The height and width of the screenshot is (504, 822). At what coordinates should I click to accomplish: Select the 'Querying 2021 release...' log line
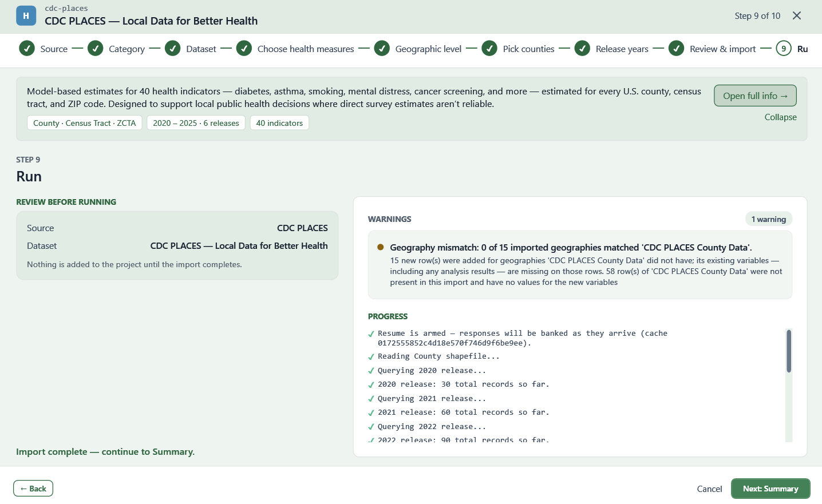(x=432, y=399)
